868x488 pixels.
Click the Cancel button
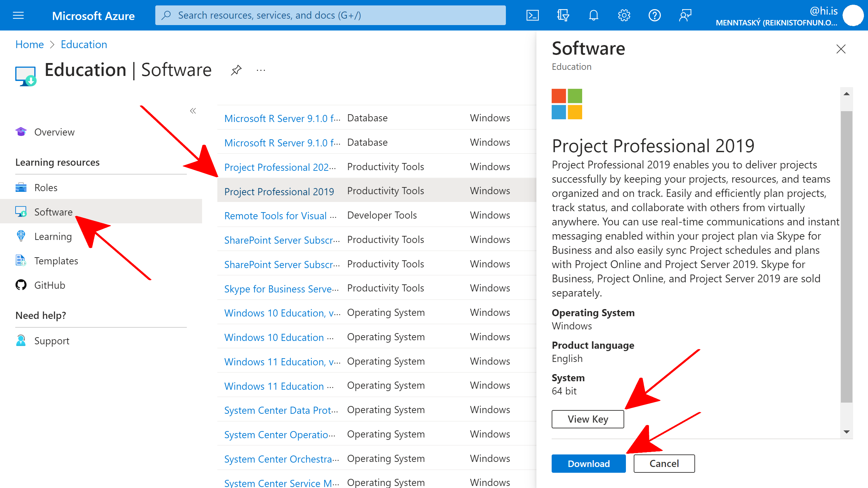click(x=664, y=464)
